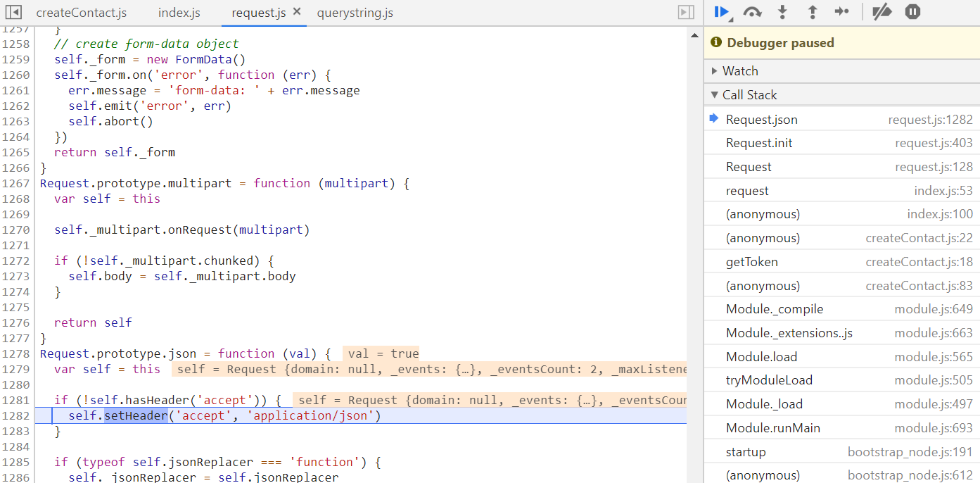Resume script execution
This screenshot has width=980, height=483.
[x=722, y=12]
